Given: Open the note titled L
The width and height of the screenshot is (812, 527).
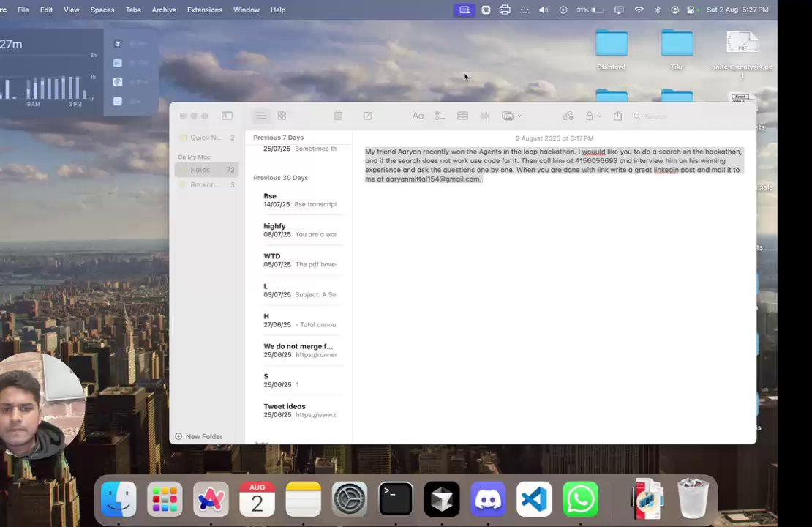Looking at the screenshot, I should [300, 290].
